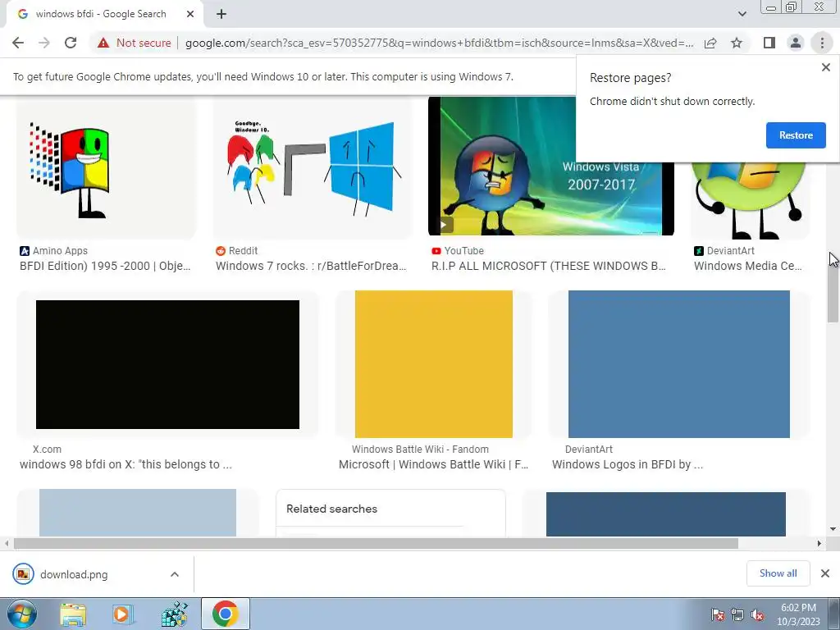Open the Not secure site information

tap(134, 43)
